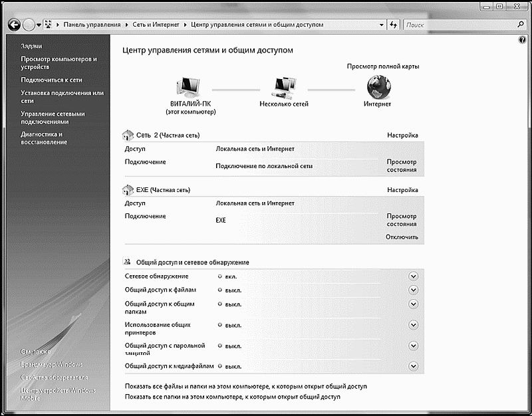Select Панель управления in breadcrumb path
Image resolution: width=532 pixels, height=416 pixels.
click(92, 25)
